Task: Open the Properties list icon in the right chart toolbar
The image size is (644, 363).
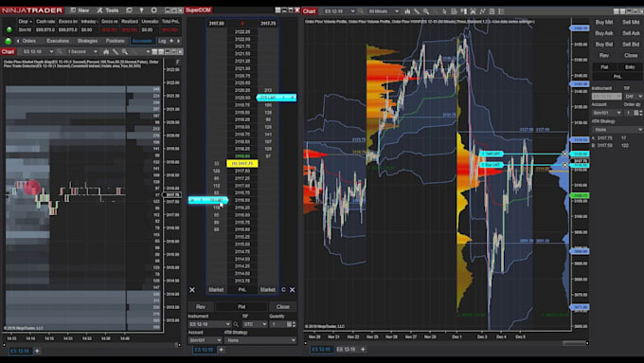Action: tap(501, 11)
